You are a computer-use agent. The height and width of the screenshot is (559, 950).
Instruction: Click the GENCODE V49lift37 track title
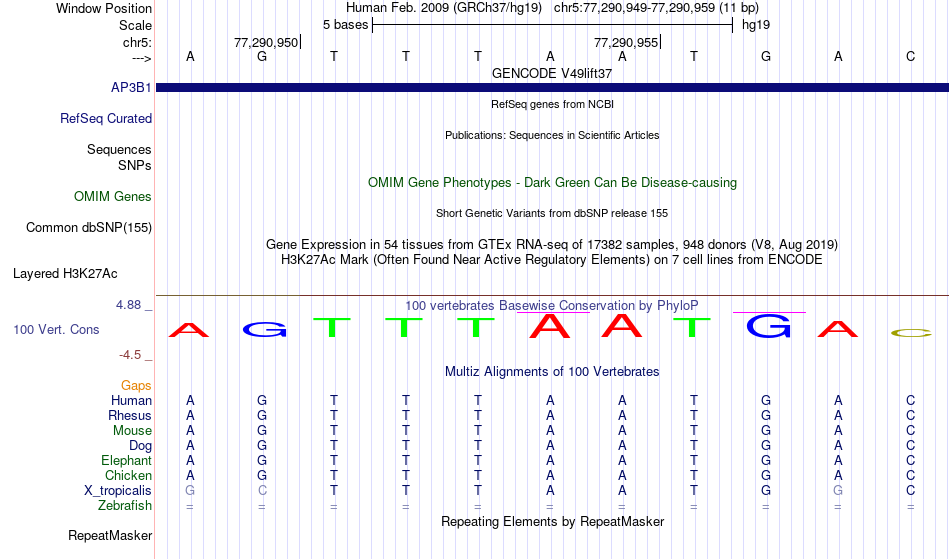[552, 73]
